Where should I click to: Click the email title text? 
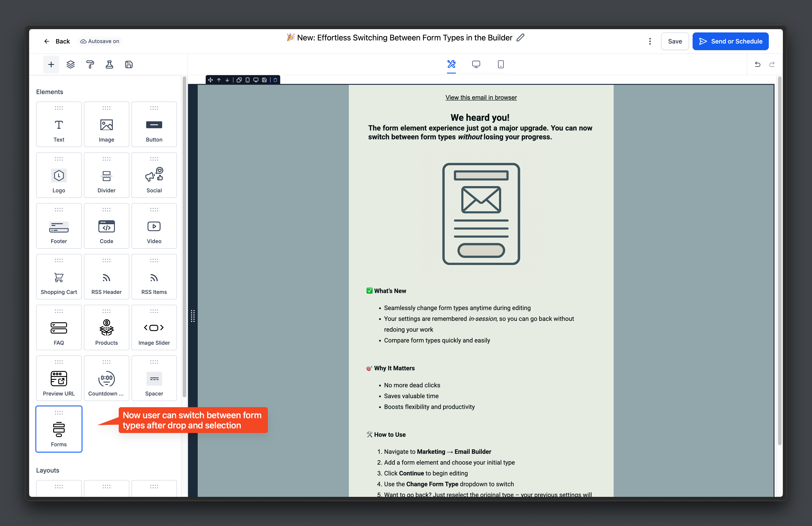405,38
